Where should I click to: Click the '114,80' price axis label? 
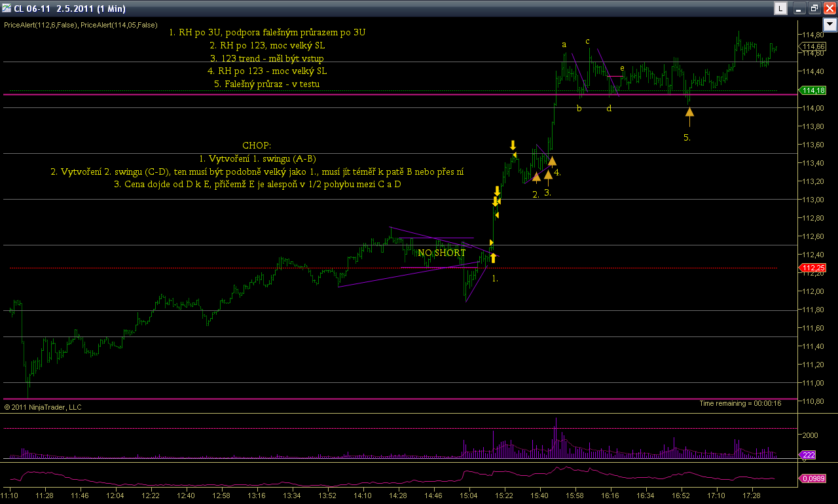click(812, 35)
